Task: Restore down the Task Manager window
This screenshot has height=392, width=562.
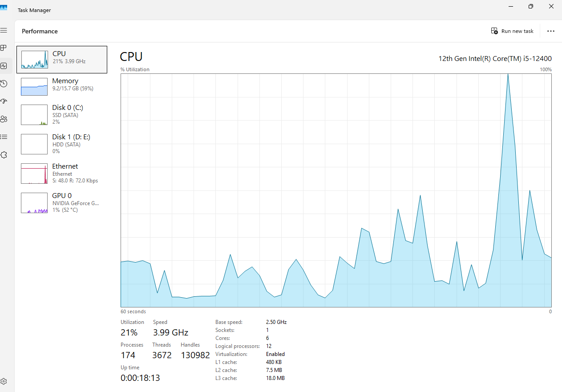Action: [x=531, y=6]
